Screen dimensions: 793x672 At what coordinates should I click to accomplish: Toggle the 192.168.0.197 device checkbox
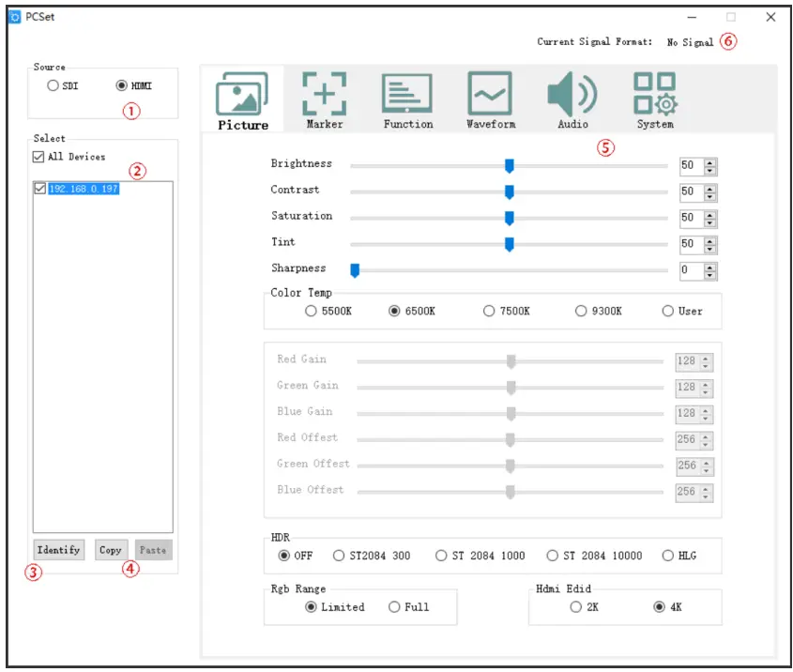click(x=39, y=189)
